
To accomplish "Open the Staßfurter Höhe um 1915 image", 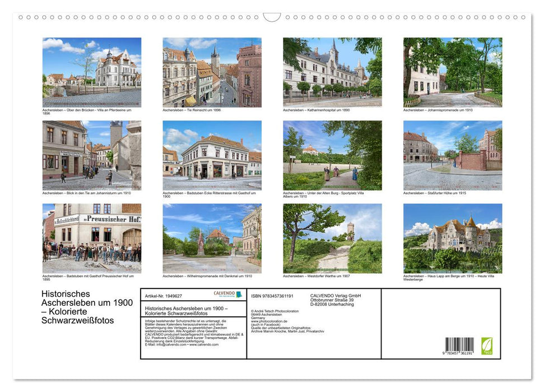I will pos(453,155).
